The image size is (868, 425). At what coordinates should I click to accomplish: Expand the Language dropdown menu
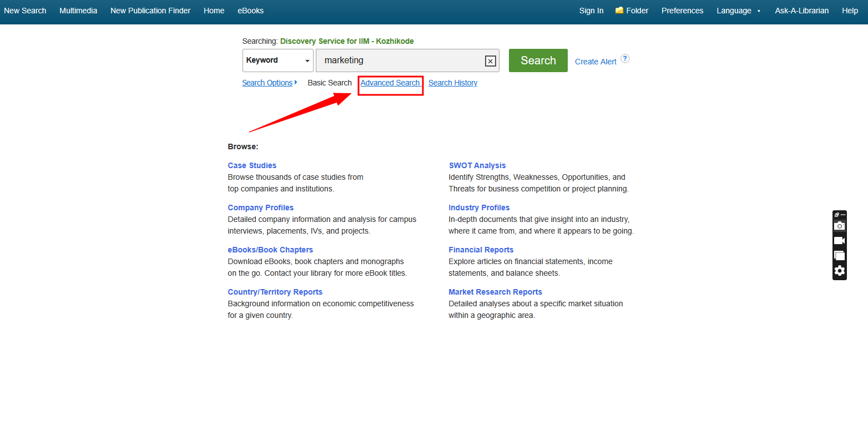tap(738, 11)
